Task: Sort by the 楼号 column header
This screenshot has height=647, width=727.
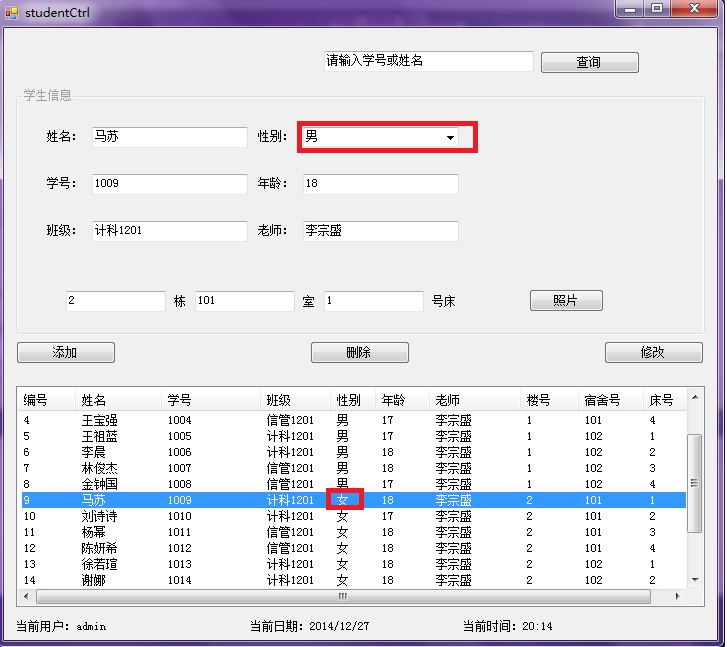Action: [x=549, y=400]
